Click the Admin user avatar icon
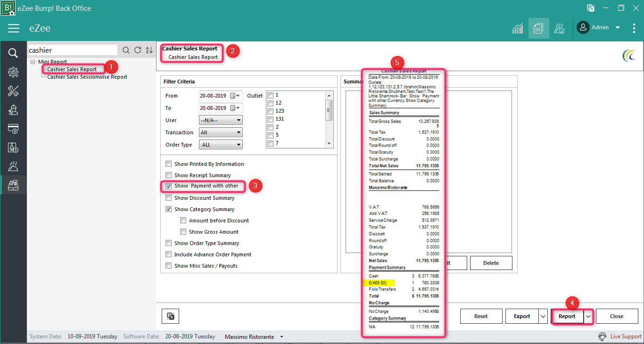 [583, 27]
